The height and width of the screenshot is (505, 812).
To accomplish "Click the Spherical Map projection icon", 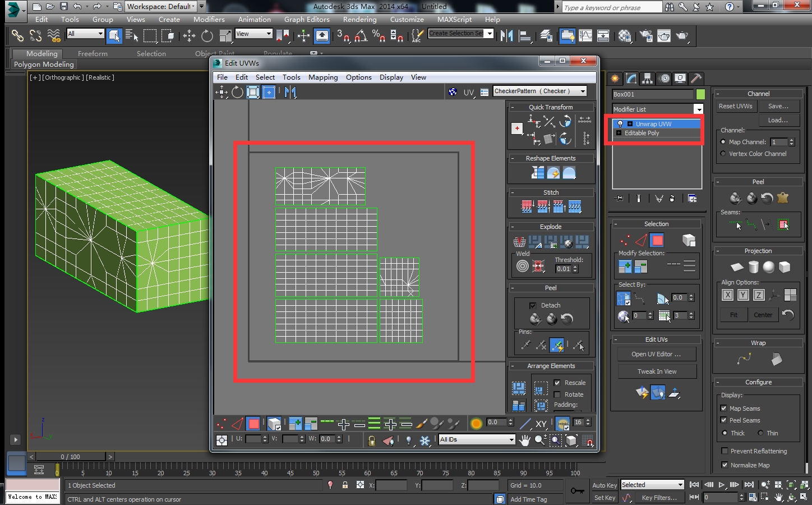I will coord(769,267).
